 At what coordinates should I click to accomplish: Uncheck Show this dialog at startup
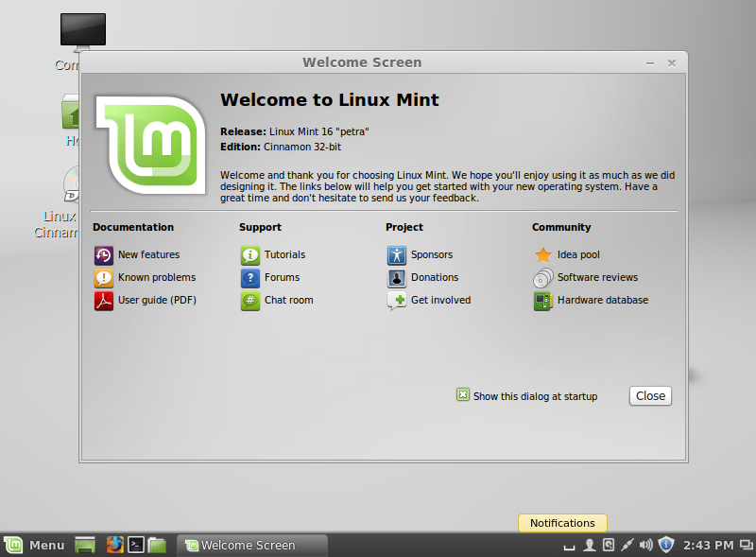[463, 395]
